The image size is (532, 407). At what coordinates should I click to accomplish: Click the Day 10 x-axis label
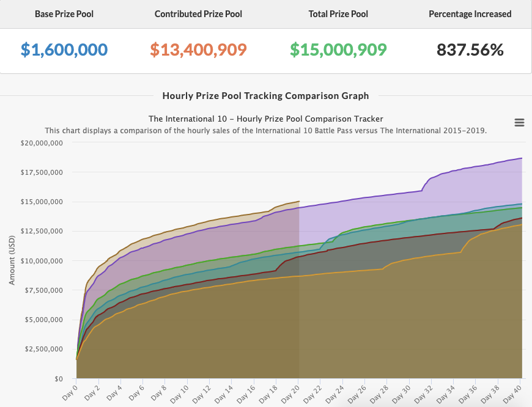(179, 394)
